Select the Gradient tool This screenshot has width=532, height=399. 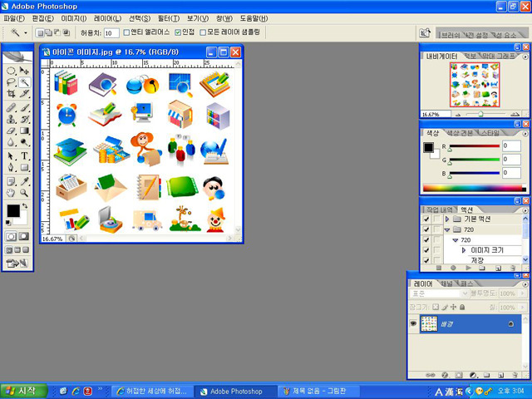tap(24, 131)
